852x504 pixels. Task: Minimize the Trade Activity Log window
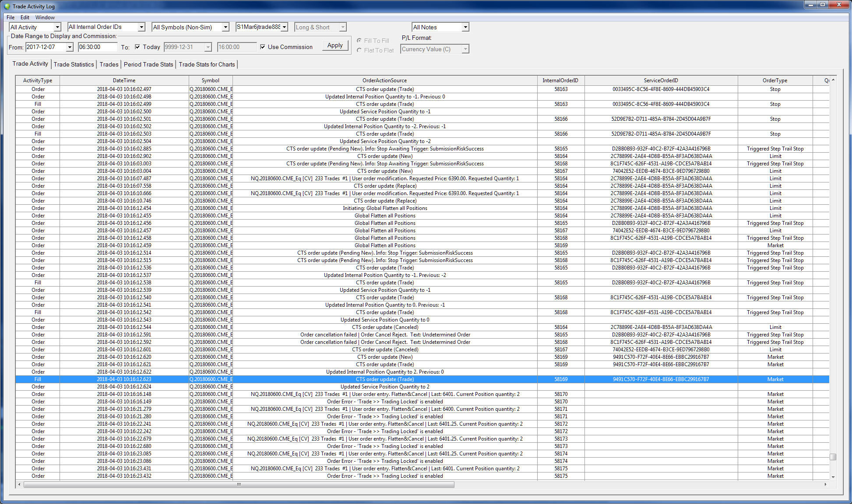coord(810,5)
